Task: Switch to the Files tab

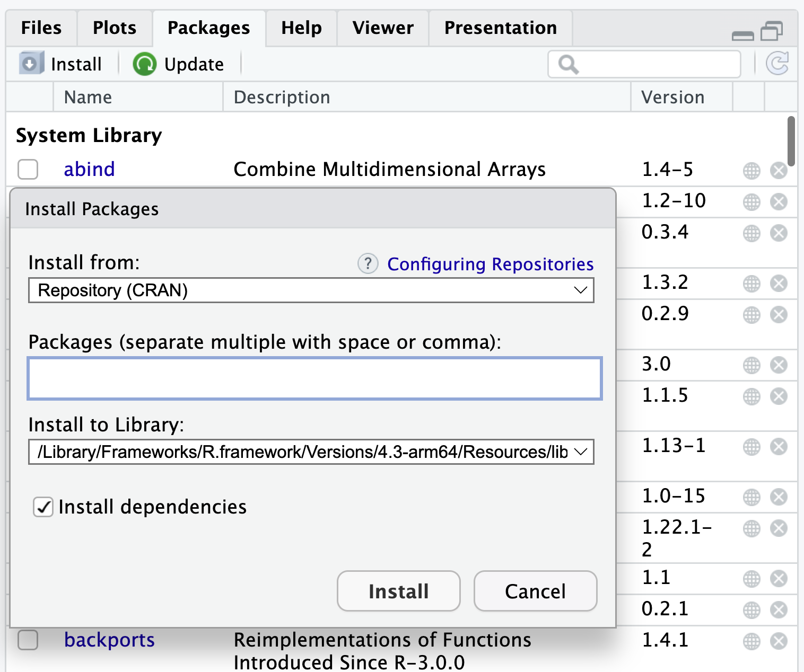Action: [41, 28]
